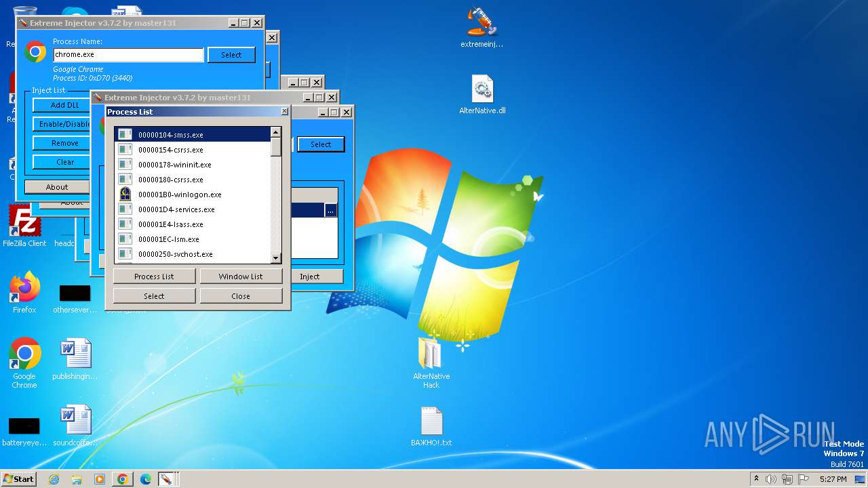Show hidden system tray icons
Image resolution: width=868 pixels, height=488 pixels.
tap(757, 479)
